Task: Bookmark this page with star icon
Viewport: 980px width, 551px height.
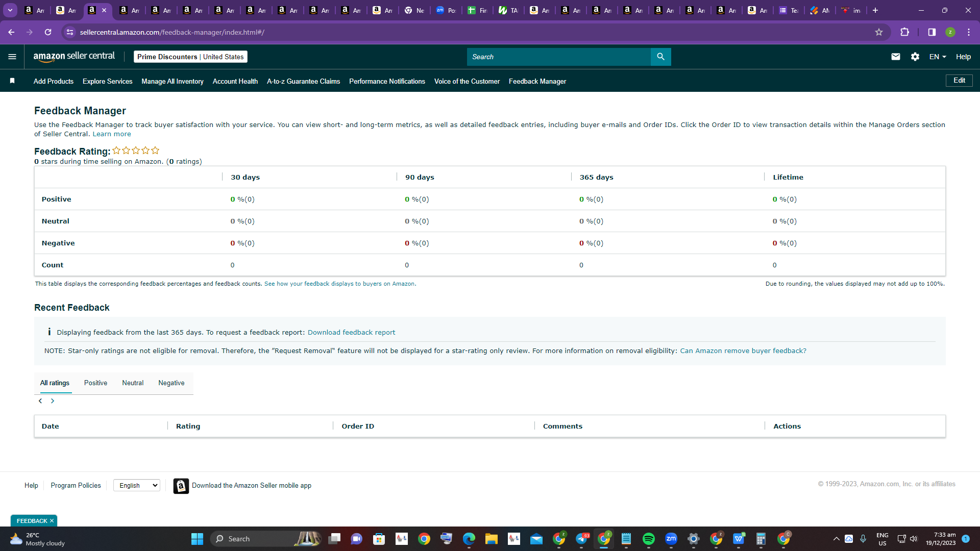Action: click(879, 32)
